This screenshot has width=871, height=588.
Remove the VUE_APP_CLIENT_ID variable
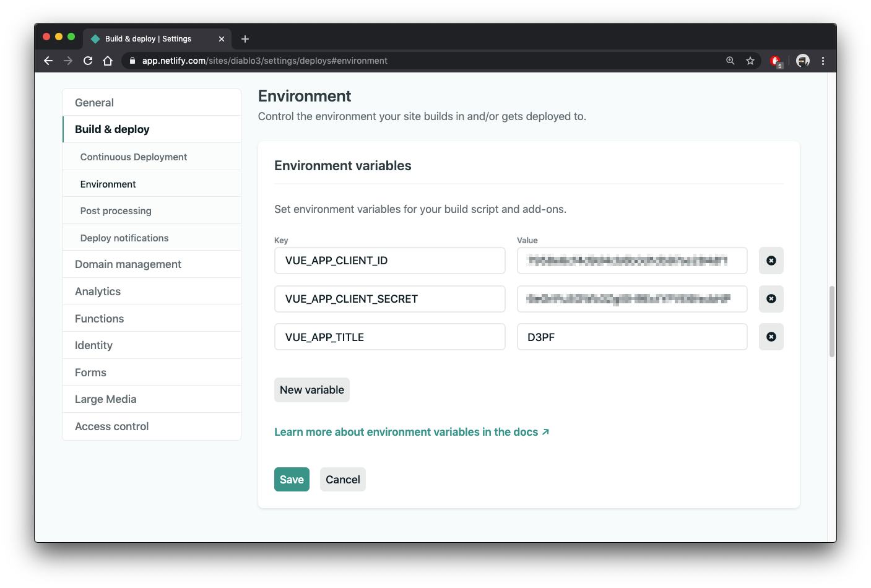(771, 261)
